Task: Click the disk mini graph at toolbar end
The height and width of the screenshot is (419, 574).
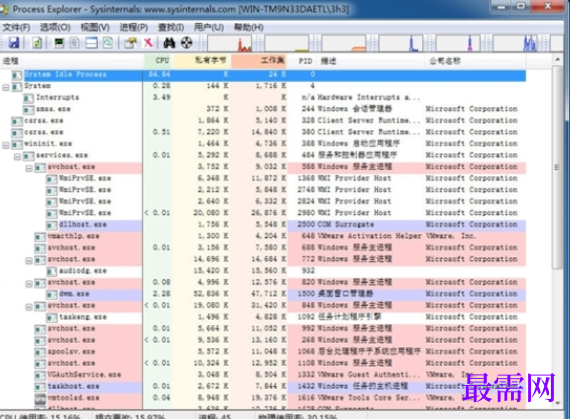Action: pos(515,43)
